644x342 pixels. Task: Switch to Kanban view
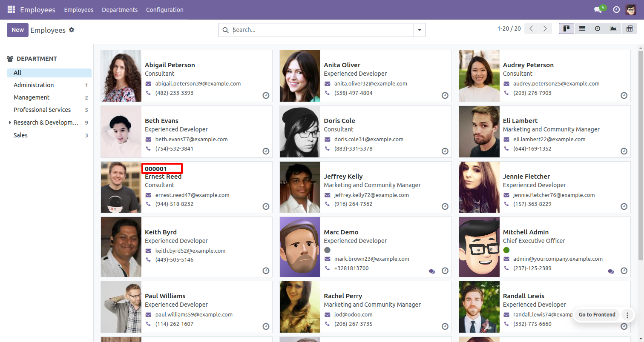(x=566, y=28)
